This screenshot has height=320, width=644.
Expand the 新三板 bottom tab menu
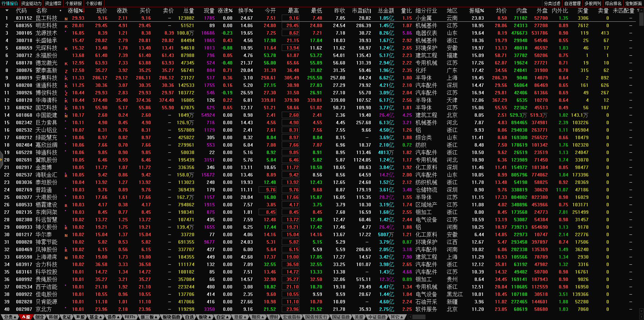[149, 317]
